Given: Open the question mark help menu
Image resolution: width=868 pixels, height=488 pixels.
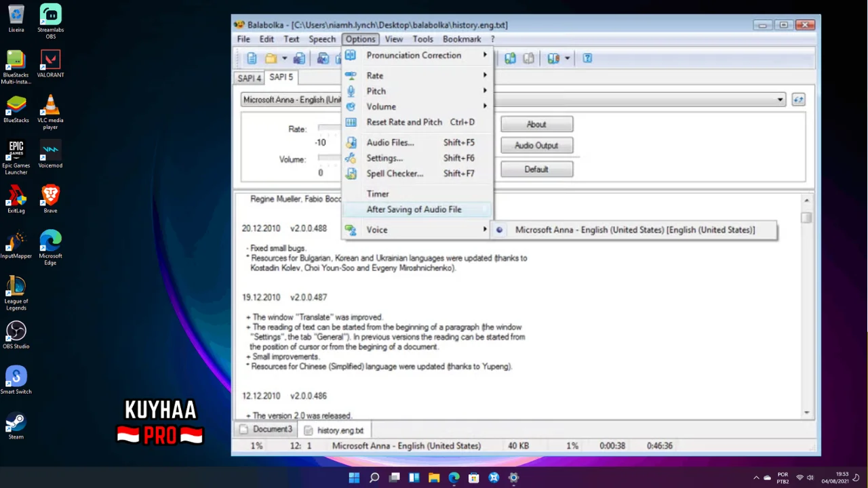Looking at the screenshot, I should [493, 39].
